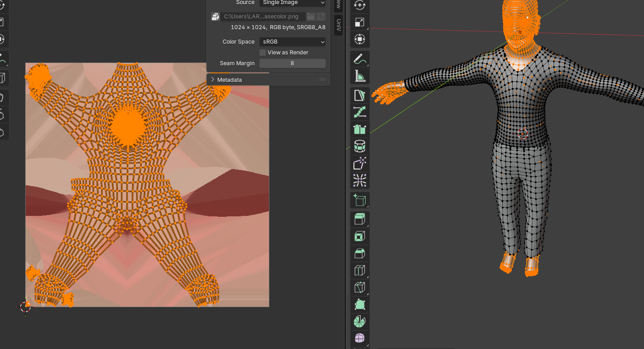Select the green twin-box tool icon
The width and height of the screenshot is (644, 349).
(360, 129)
